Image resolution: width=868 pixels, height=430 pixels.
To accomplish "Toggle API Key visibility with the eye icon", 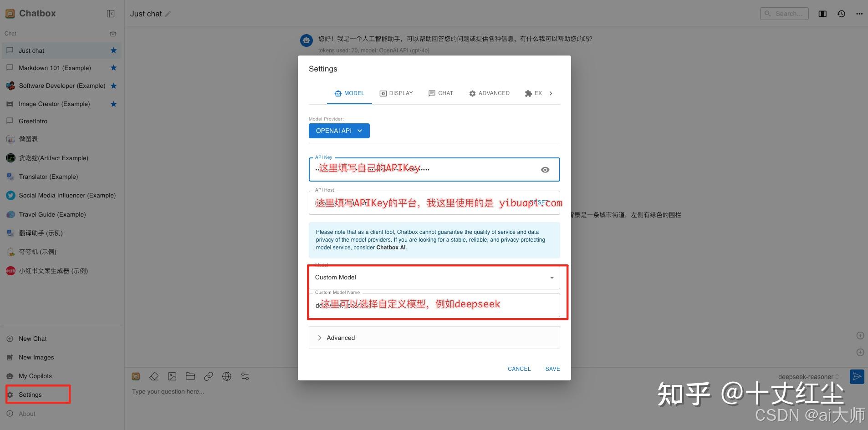I will tap(545, 170).
